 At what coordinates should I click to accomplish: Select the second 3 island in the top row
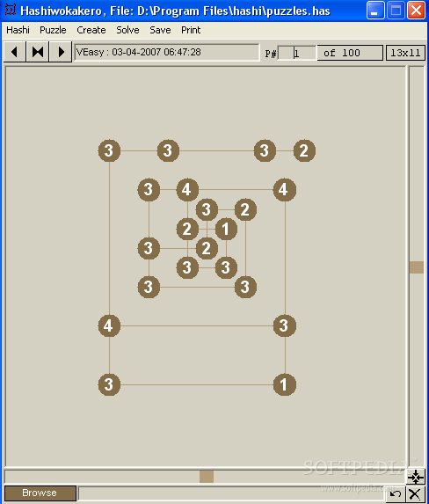pos(168,150)
